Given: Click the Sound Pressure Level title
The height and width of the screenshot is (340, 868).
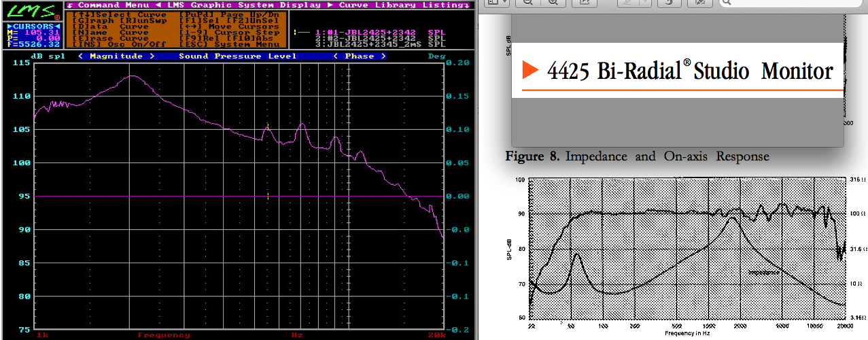Looking at the screenshot, I should pos(238,56).
